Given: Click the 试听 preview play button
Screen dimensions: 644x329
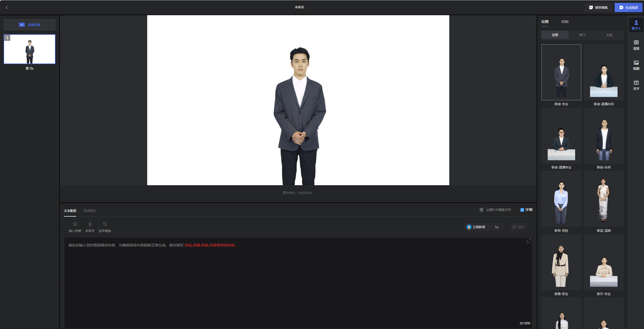Looking at the screenshot, I should [518, 227].
